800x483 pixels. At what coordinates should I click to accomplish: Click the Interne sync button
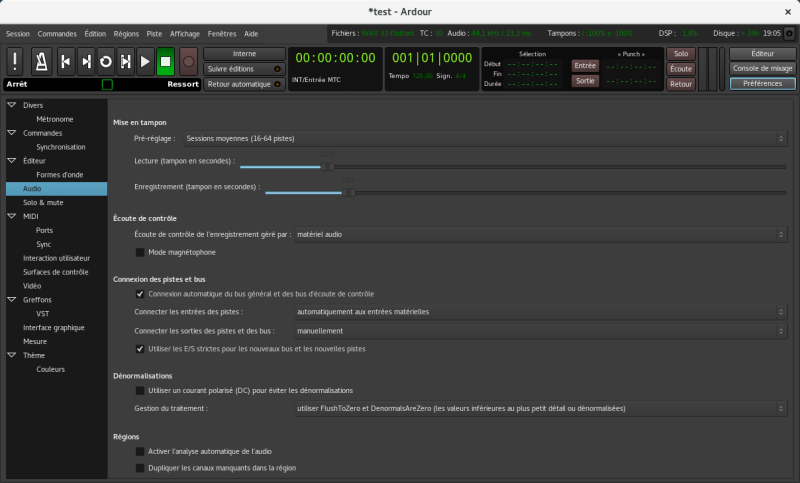tap(244, 54)
